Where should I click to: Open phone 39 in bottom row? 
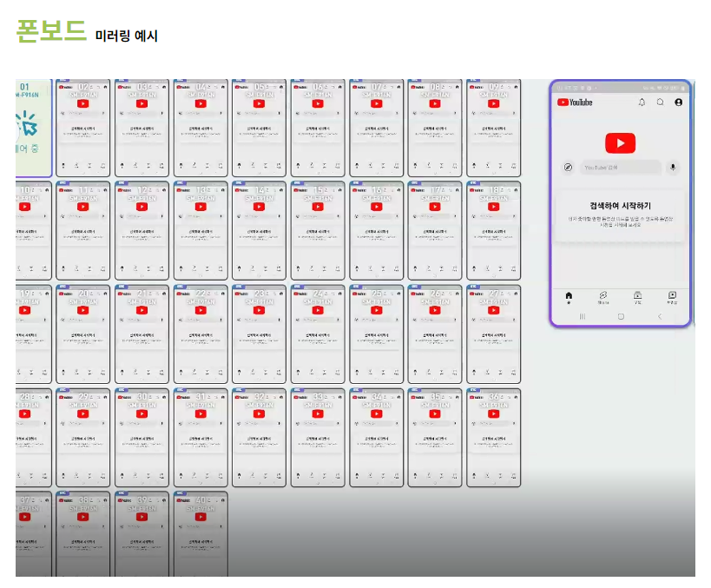click(x=142, y=534)
